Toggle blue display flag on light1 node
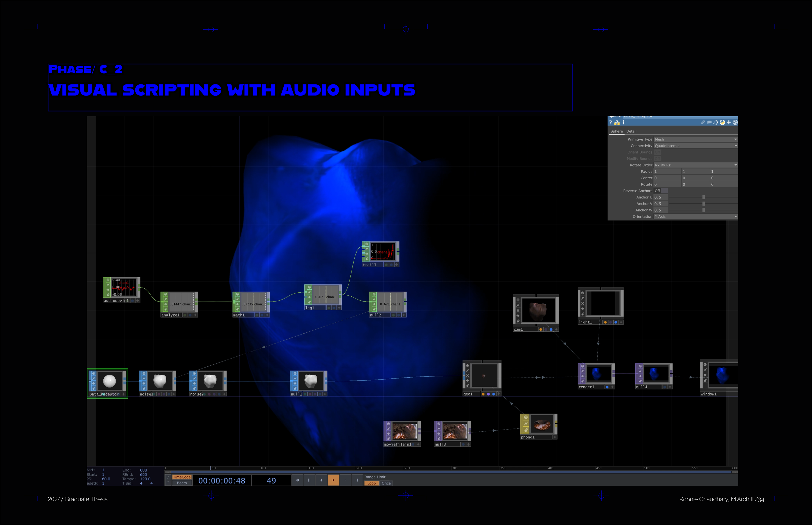 (x=616, y=322)
